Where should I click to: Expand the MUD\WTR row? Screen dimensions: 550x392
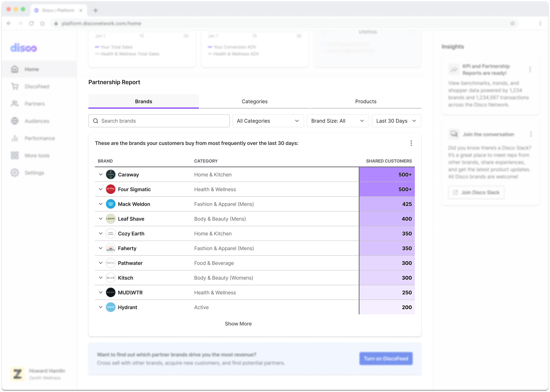(101, 292)
